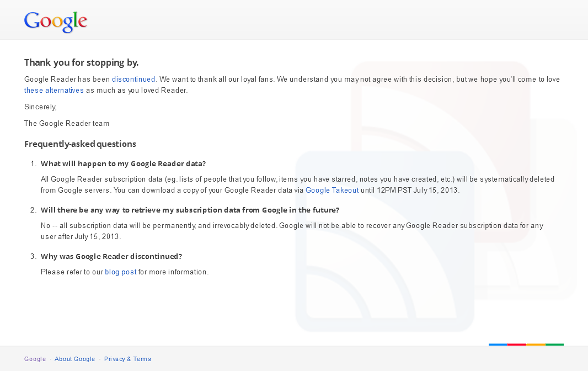Click the footer "Google" link

(35, 359)
